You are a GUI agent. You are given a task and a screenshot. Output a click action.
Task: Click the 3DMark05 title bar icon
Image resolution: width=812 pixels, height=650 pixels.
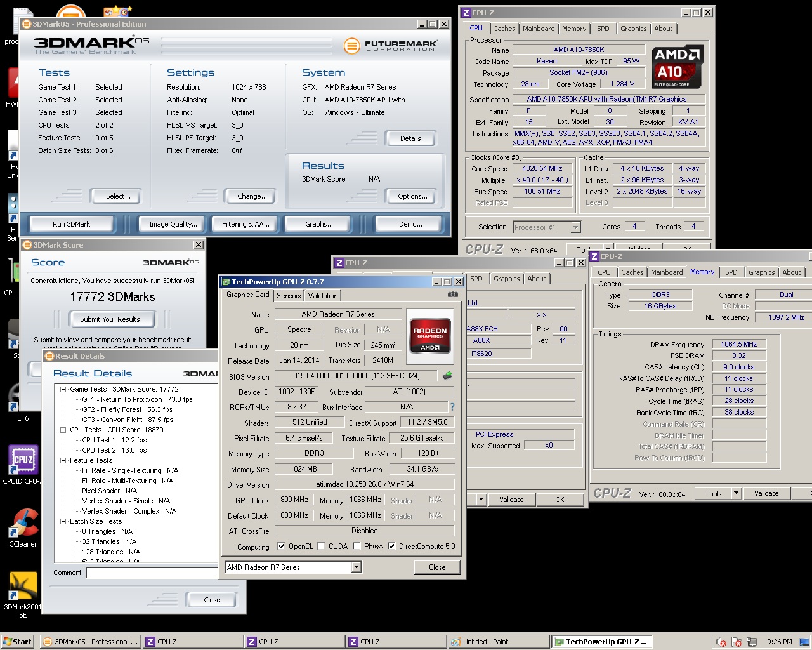coord(27,24)
